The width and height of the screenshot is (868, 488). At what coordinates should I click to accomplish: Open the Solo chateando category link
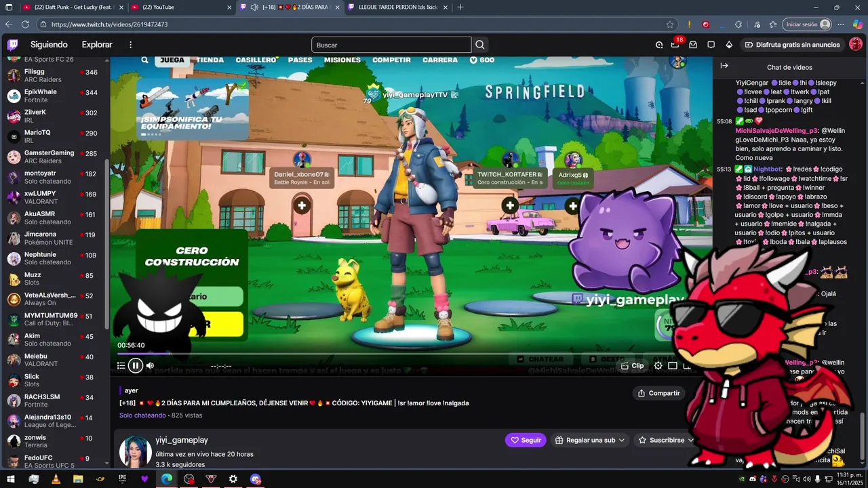[142, 415]
